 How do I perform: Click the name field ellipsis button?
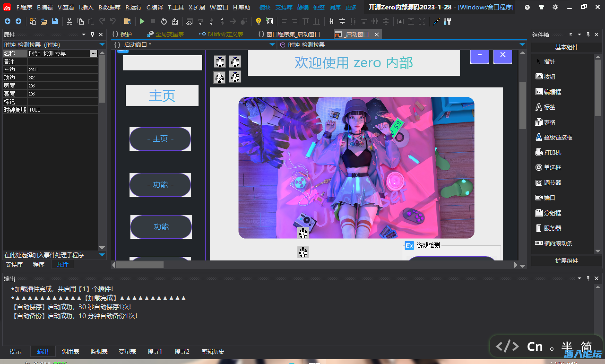[x=93, y=53]
